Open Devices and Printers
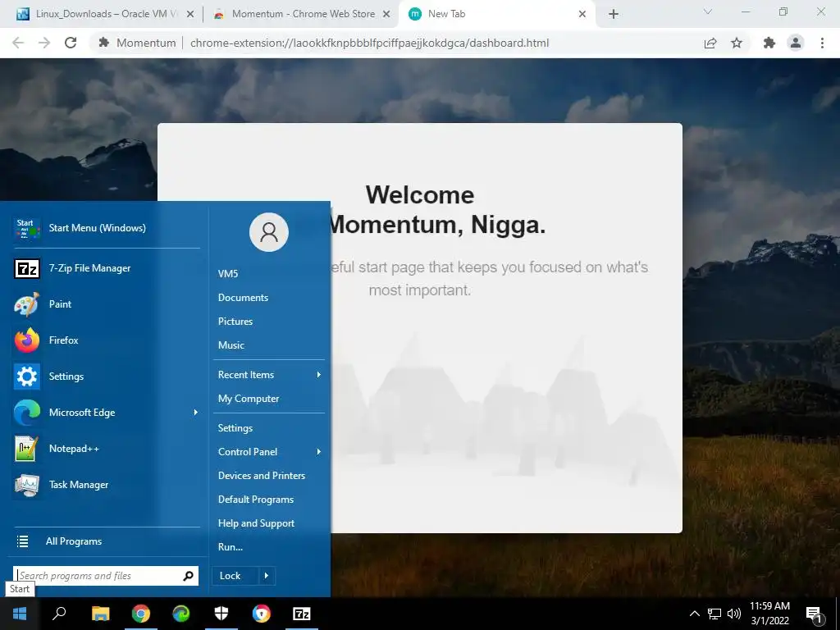840x630 pixels. 262,476
